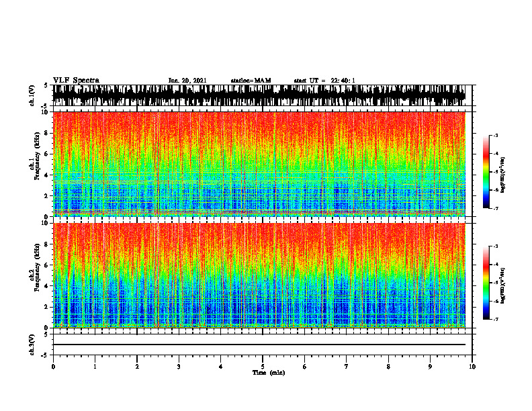Click the "ch.3(V)" waveform axis label
The height and width of the screenshot is (411, 532).
(32, 345)
